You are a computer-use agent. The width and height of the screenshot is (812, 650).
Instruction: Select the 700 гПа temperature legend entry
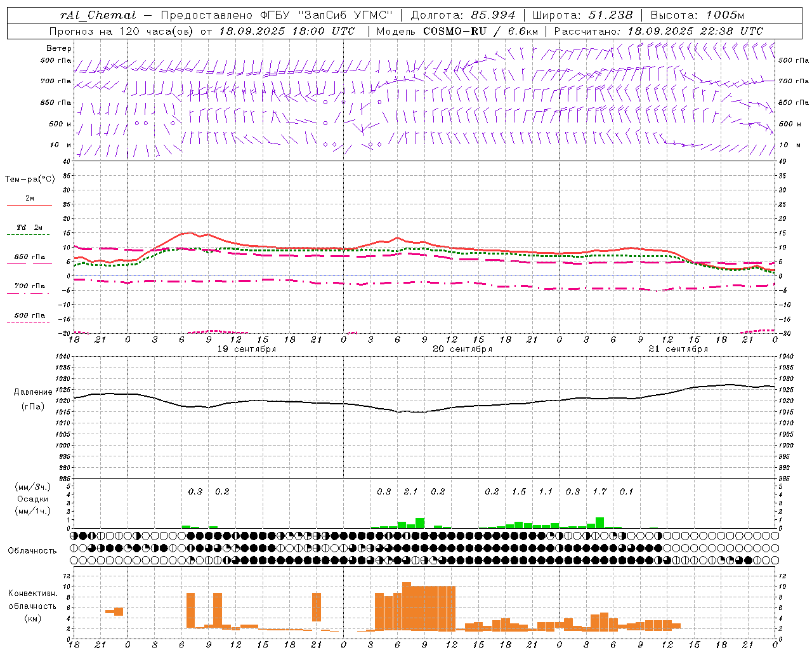[x=30, y=286]
